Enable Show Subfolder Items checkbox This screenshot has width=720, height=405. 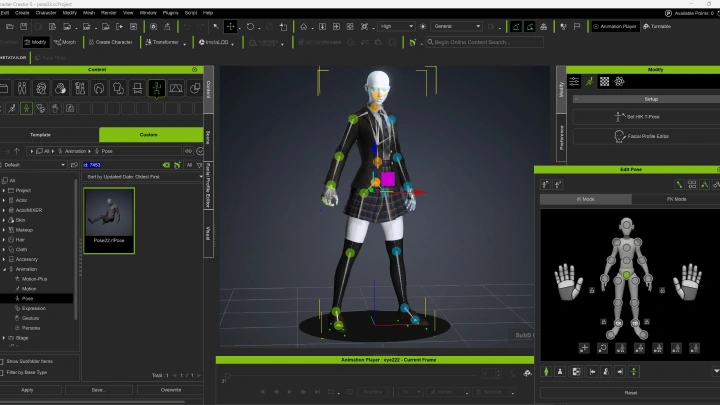(2, 362)
